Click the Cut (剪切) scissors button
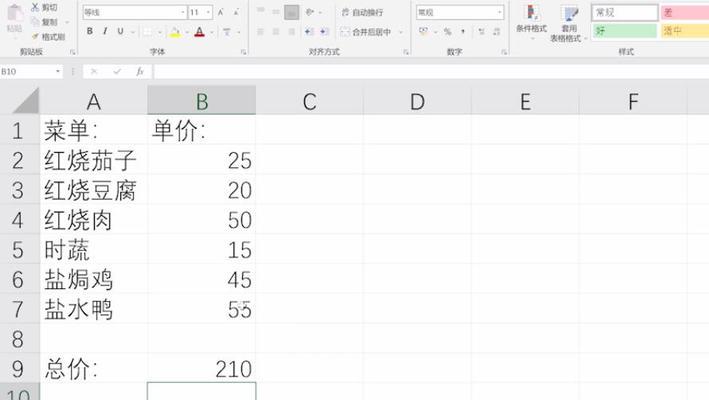709x400 pixels. pyautogui.click(x=44, y=7)
